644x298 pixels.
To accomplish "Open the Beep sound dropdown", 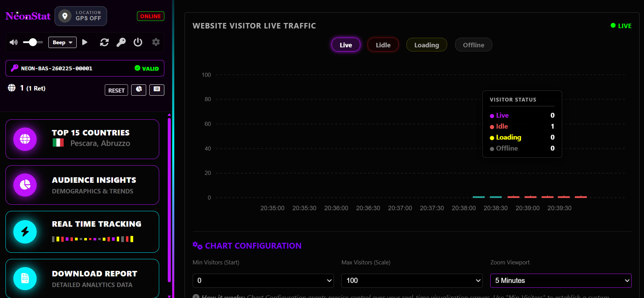I will [62, 43].
